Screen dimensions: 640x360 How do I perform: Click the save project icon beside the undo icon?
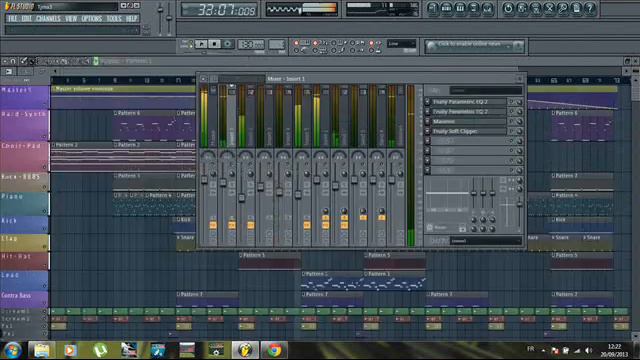coord(522,9)
